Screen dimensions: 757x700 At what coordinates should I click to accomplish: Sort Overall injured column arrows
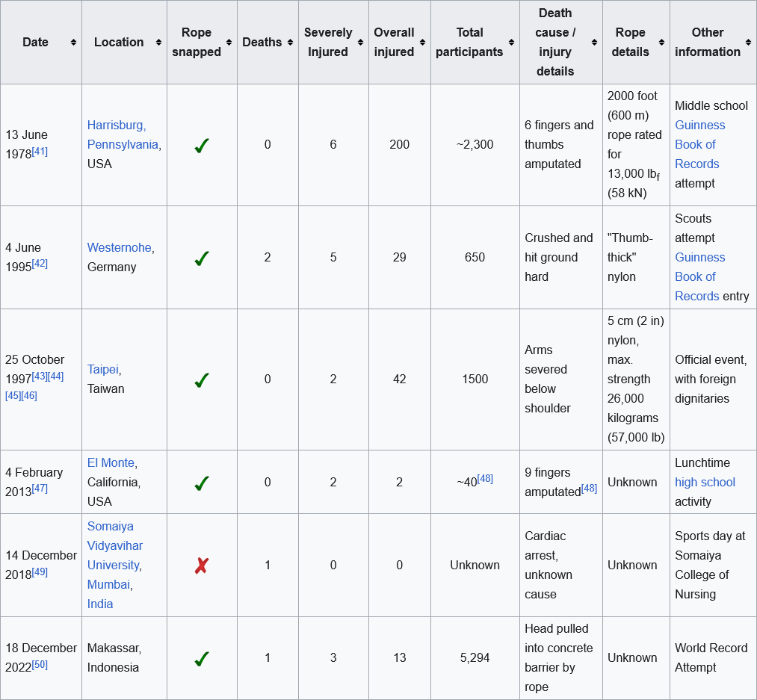422,43
